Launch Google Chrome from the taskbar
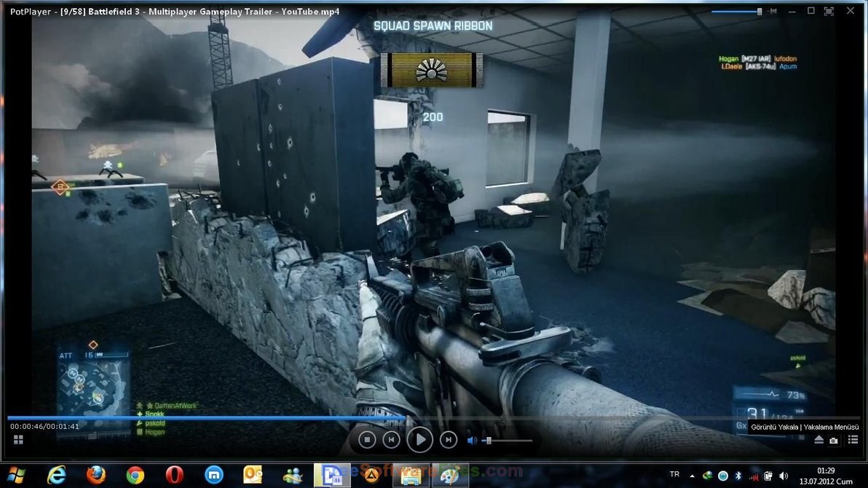 click(x=135, y=476)
